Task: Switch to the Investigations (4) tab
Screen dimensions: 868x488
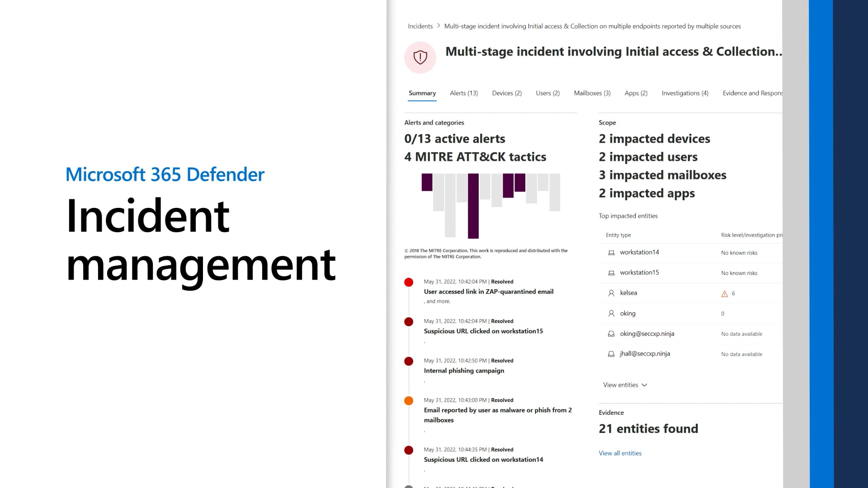Action: point(684,93)
